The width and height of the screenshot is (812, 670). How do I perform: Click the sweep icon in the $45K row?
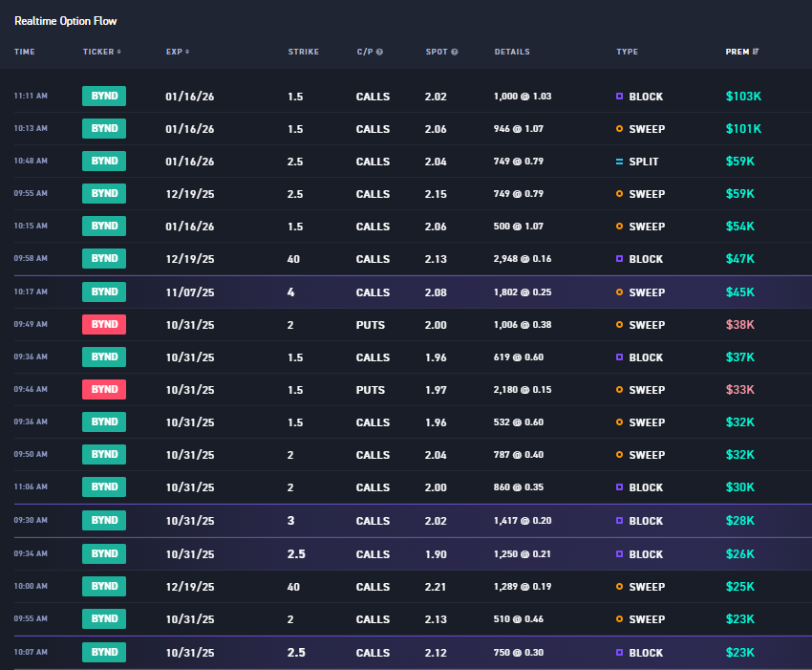(x=619, y=292)
